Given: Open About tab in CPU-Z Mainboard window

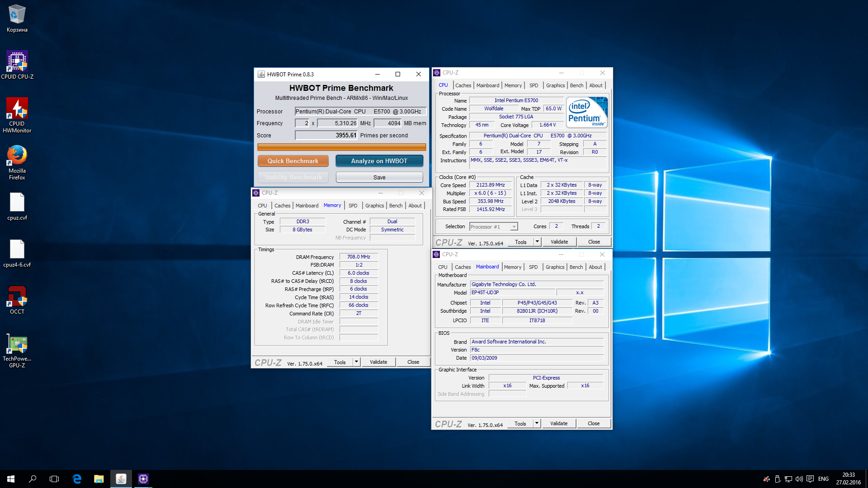Looking at the screenshot, I should [595, 267].
